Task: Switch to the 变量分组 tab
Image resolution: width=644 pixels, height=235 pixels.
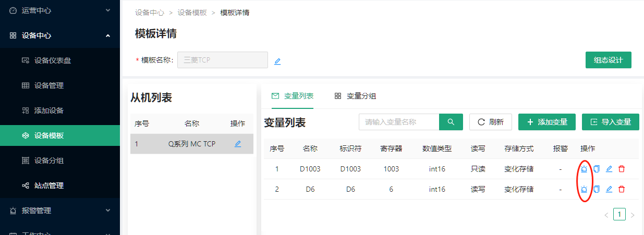Action: tap(356, 96)
